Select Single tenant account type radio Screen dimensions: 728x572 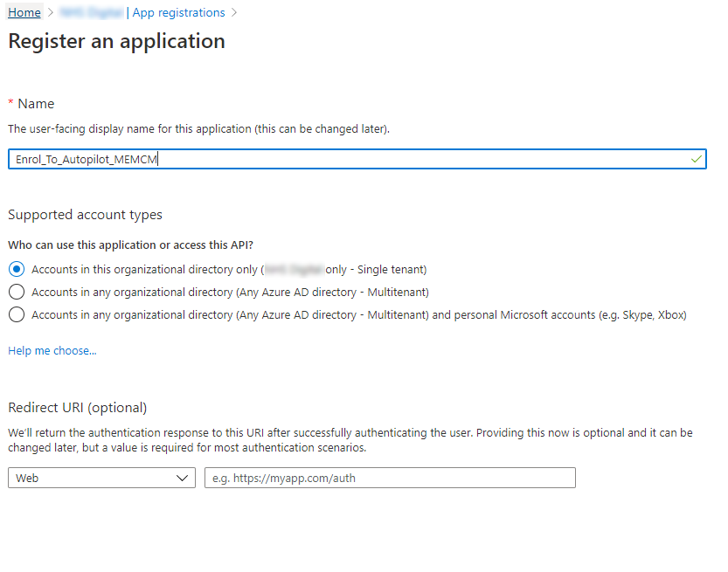17,269
